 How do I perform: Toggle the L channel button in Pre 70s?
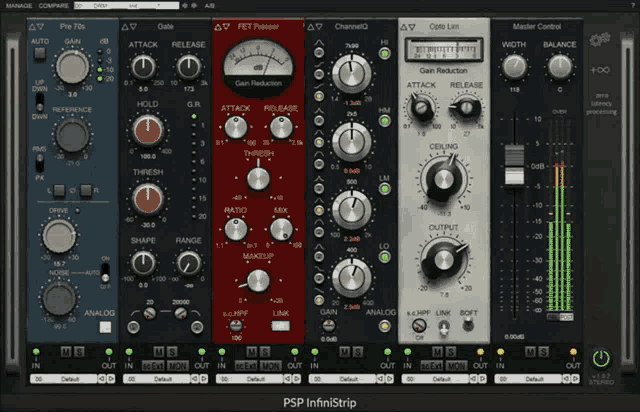click(x=59, y=190)
